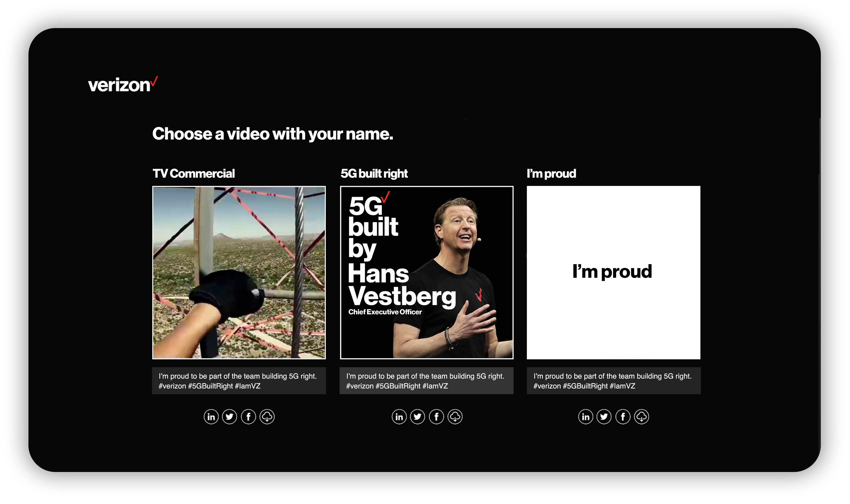Click caption text under 5G built right video
Image resolution: width=850 pixels, height=504 pixels.
[427, 381]
